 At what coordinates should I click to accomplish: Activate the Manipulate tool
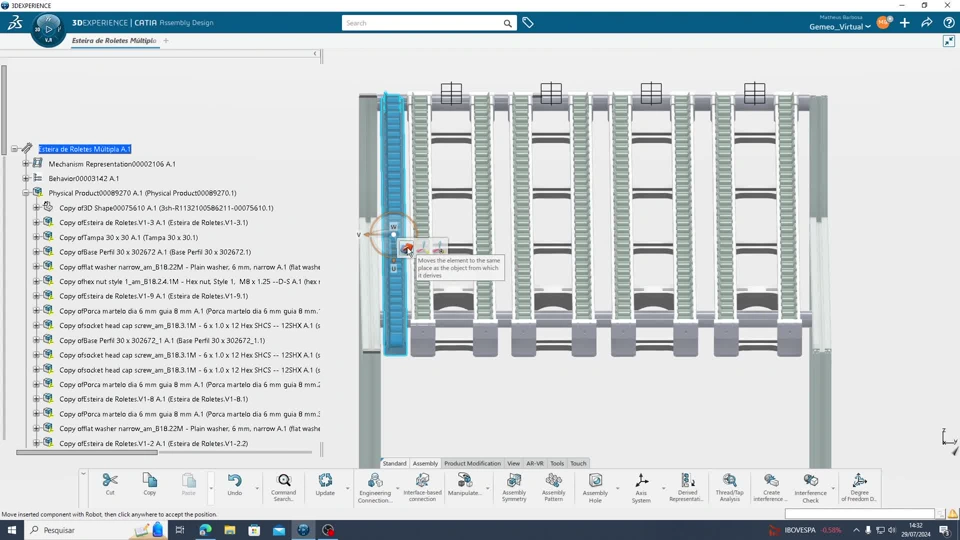[465, 484]
